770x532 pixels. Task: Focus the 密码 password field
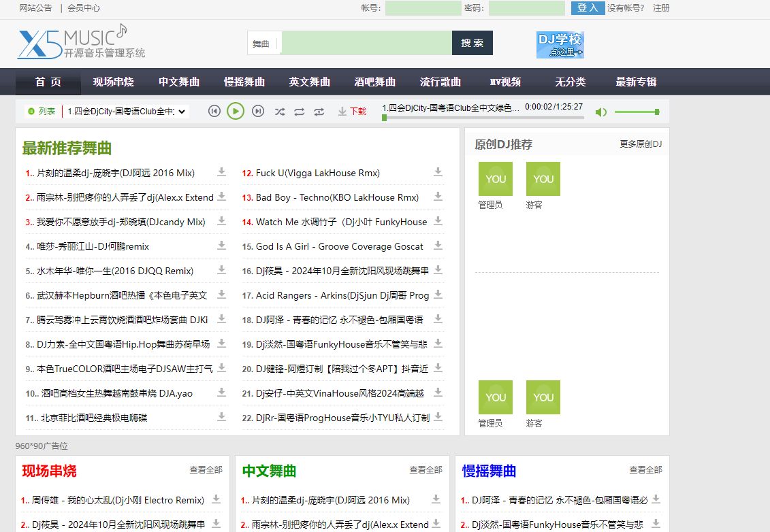526,8
